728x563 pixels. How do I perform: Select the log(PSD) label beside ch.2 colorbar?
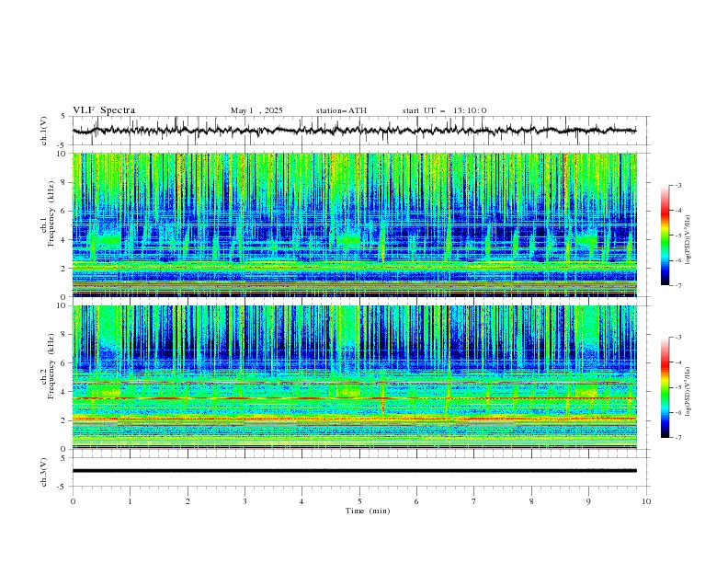688,391
